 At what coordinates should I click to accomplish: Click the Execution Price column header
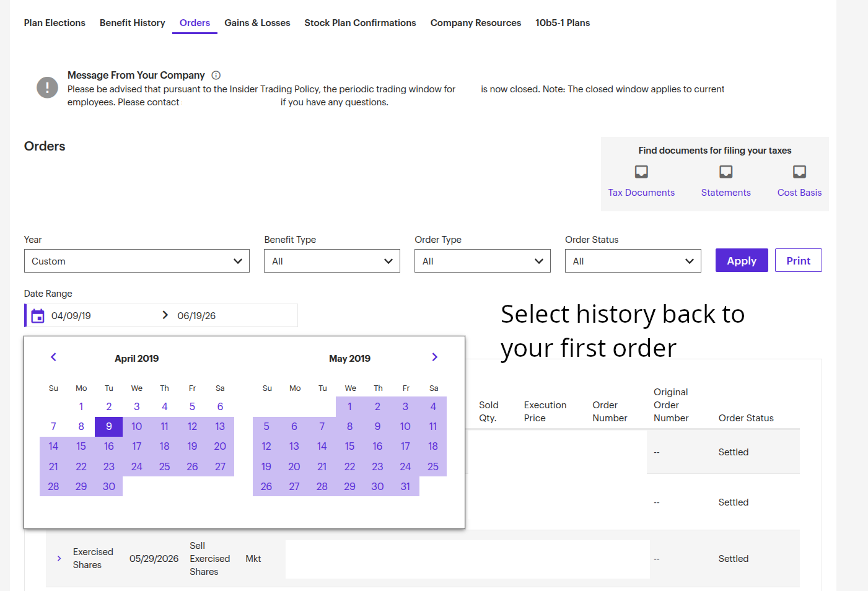point(545,411)
